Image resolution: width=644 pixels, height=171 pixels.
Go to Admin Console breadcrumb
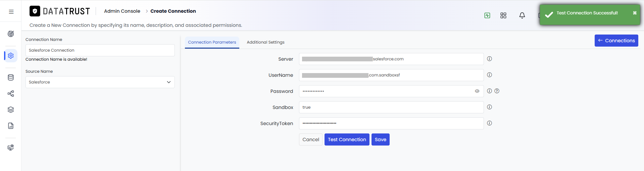point(122,11)
